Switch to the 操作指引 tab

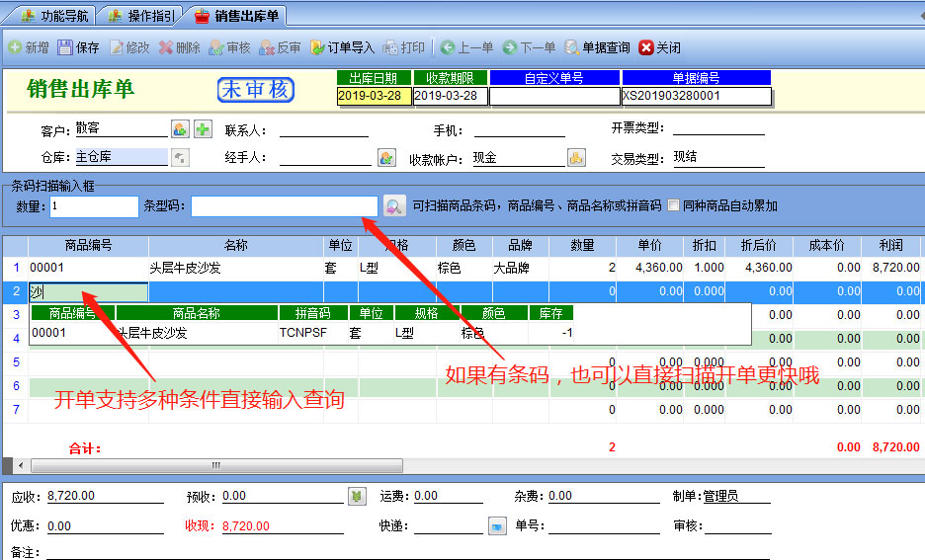(x=144, y=16)
